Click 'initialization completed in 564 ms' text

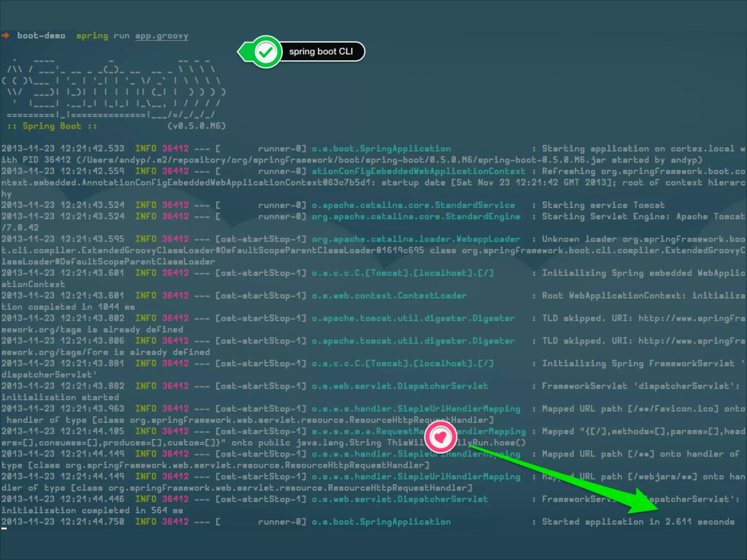92,510
